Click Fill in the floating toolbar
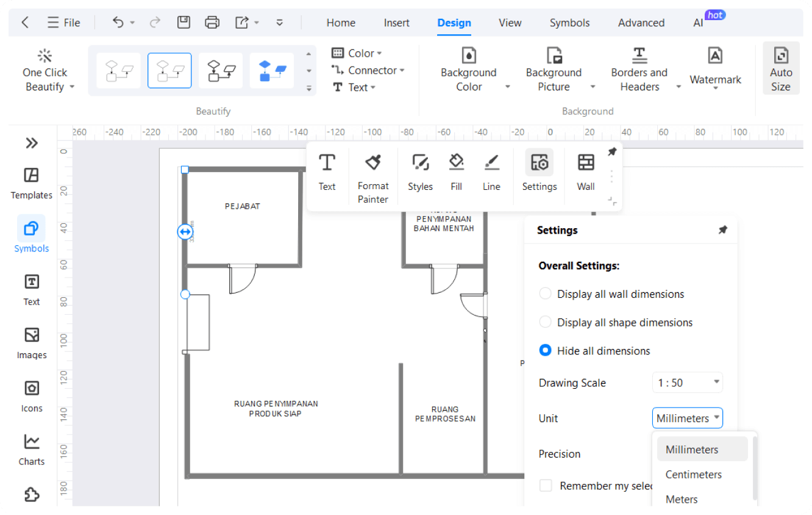The width and height of the screenshot is (812, 515). (x=456, y=173)
